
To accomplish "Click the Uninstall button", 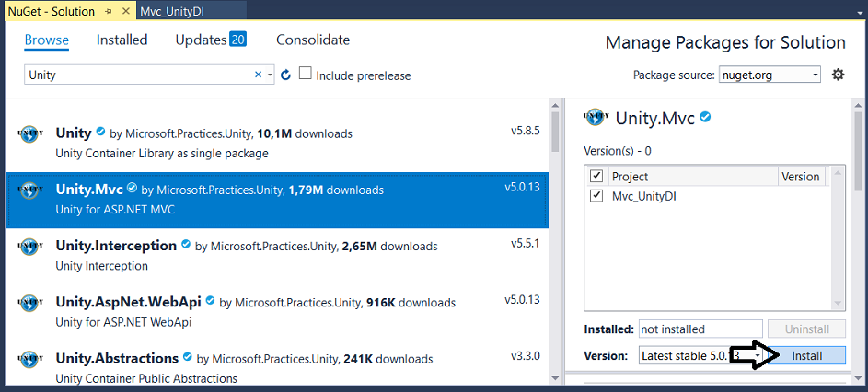I will [806, 329].
